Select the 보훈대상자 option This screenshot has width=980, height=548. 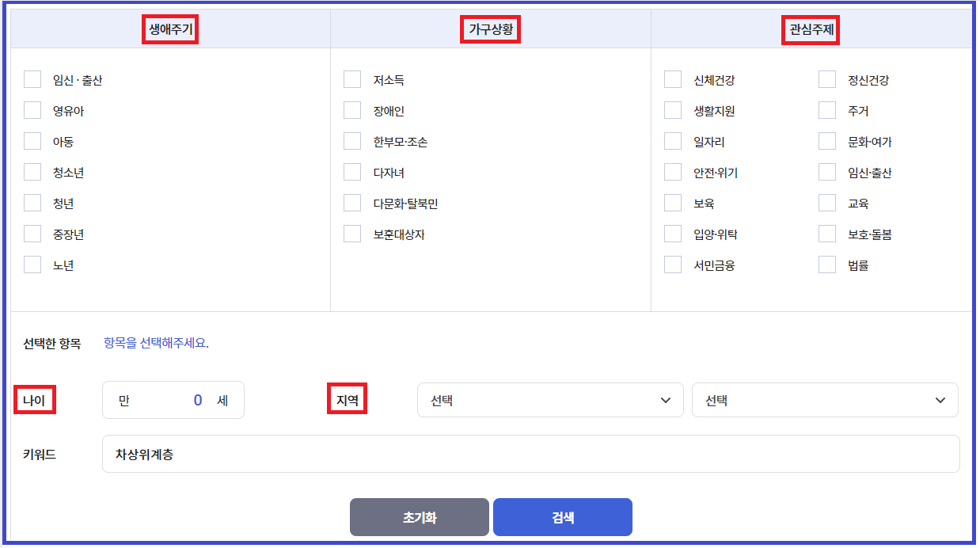[351, 234]
